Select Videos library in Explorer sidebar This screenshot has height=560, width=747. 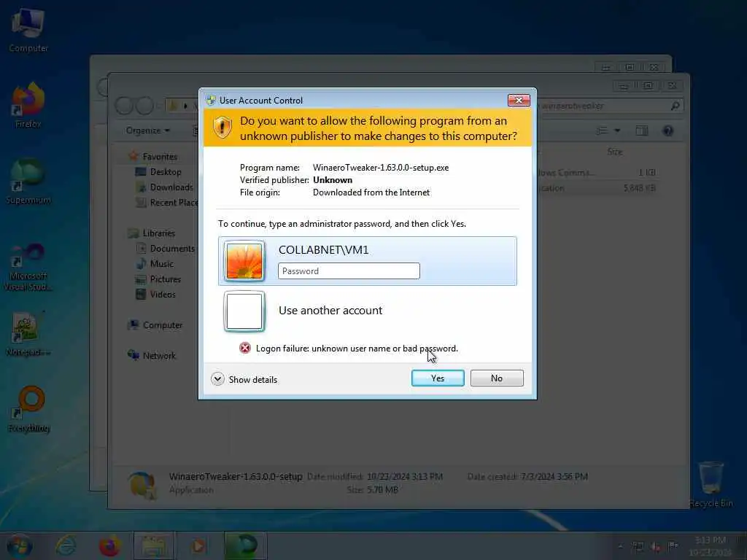coord(163,295)
